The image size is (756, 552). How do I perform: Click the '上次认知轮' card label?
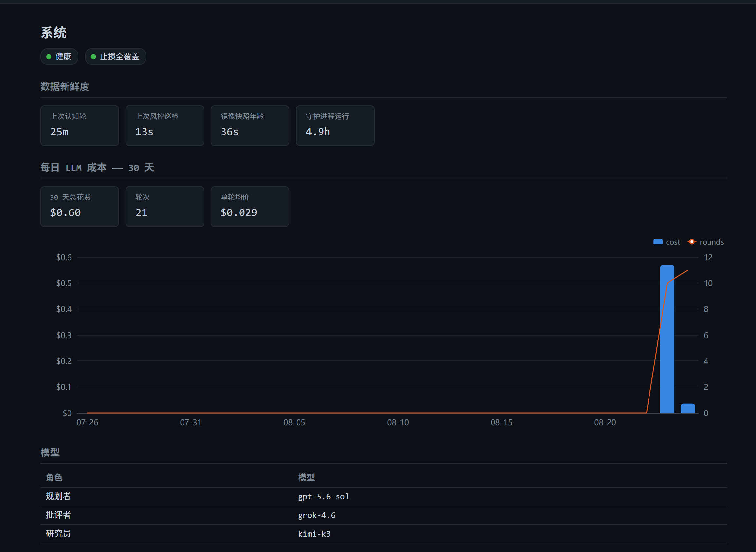[x=68, y=116]
